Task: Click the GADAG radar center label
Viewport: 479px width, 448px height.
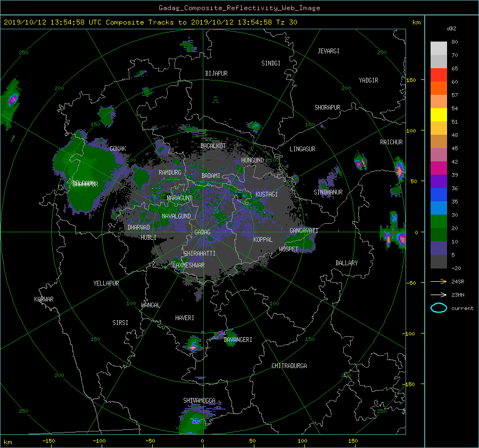Action: click(203, 232)
